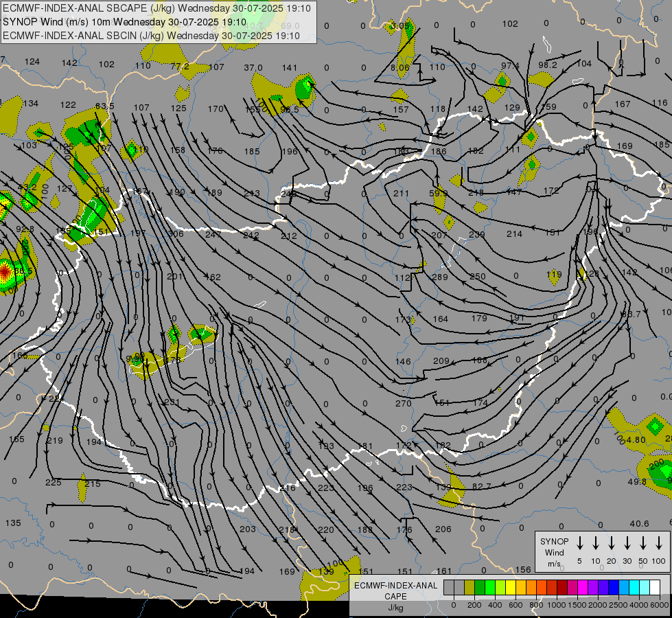Click the map value 231
This screenshot has height=618, width=672.
[172, 402]
